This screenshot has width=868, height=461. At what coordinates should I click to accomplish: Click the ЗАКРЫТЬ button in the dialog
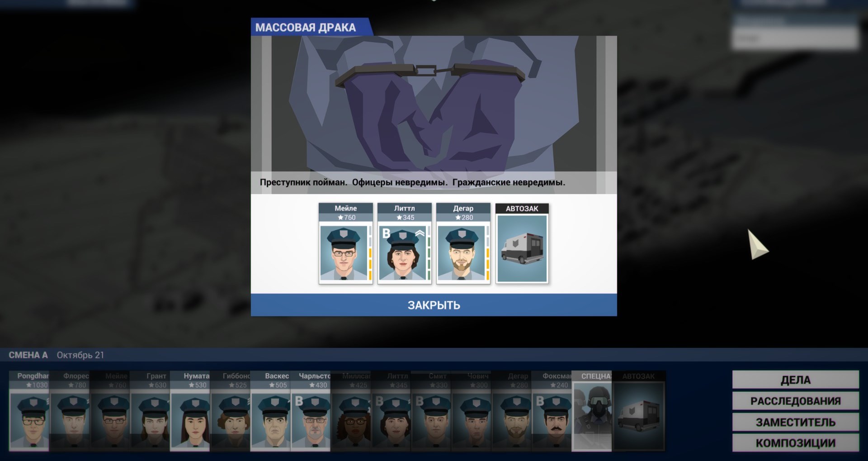coord(434,305)
